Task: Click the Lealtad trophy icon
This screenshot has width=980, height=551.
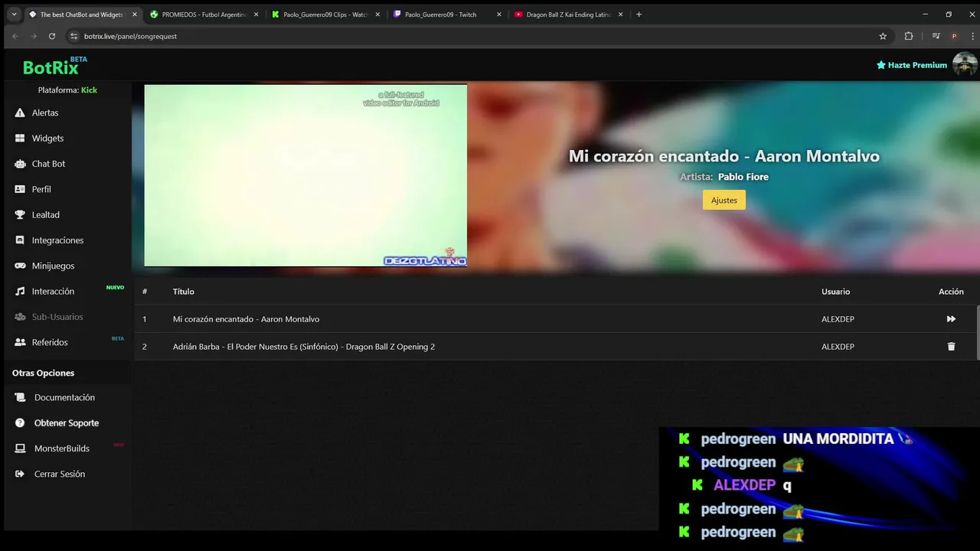Action: pos(20,215)
